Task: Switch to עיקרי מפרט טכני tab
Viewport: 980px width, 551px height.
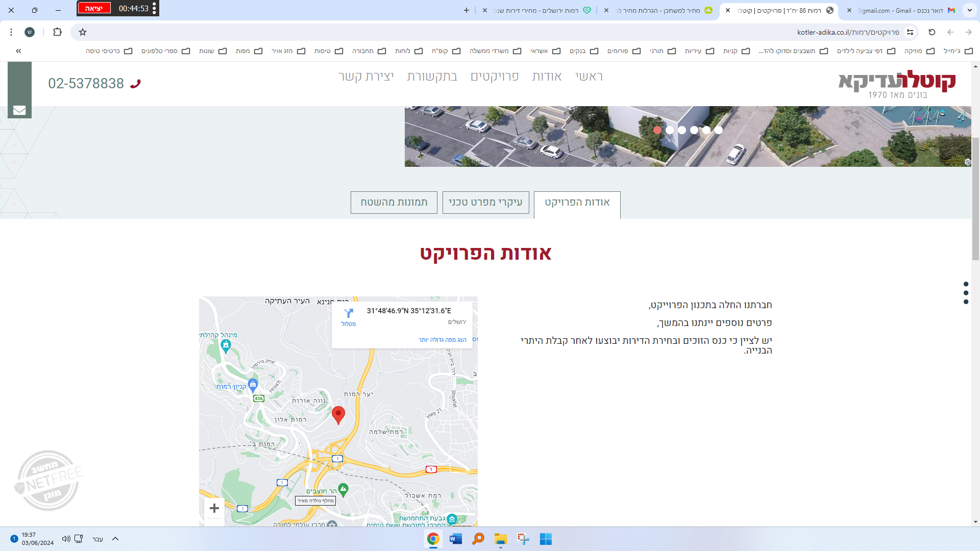Action: coord(485,203)
